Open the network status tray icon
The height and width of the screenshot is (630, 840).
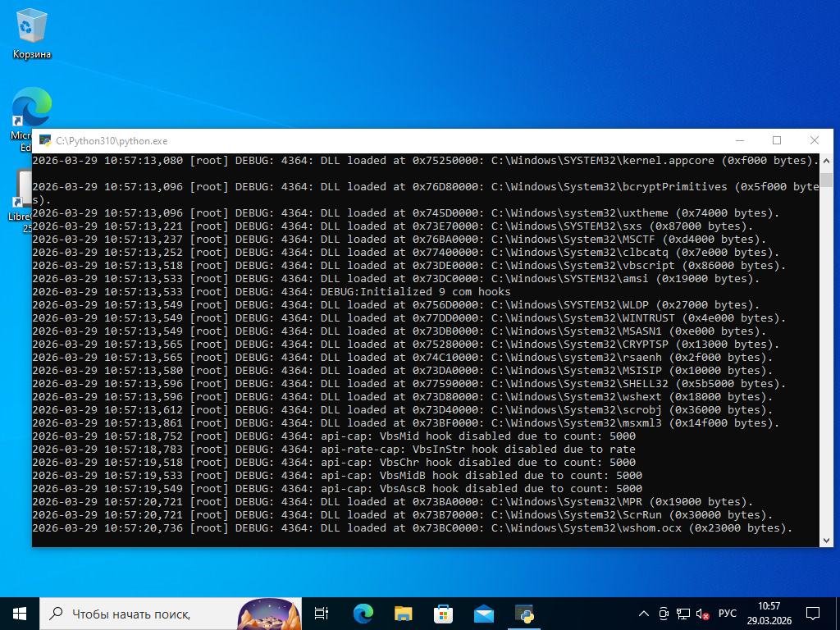683,613
